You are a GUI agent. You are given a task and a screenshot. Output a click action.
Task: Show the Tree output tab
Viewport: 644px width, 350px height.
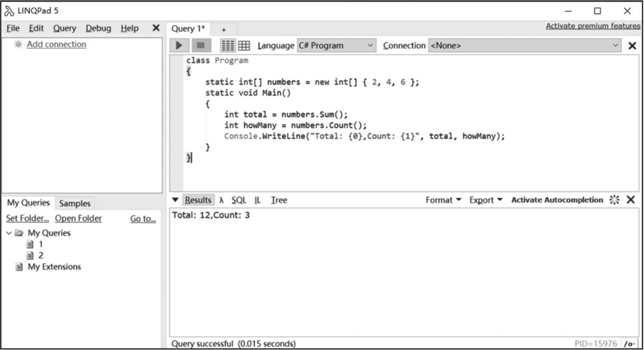click(279, 200)
